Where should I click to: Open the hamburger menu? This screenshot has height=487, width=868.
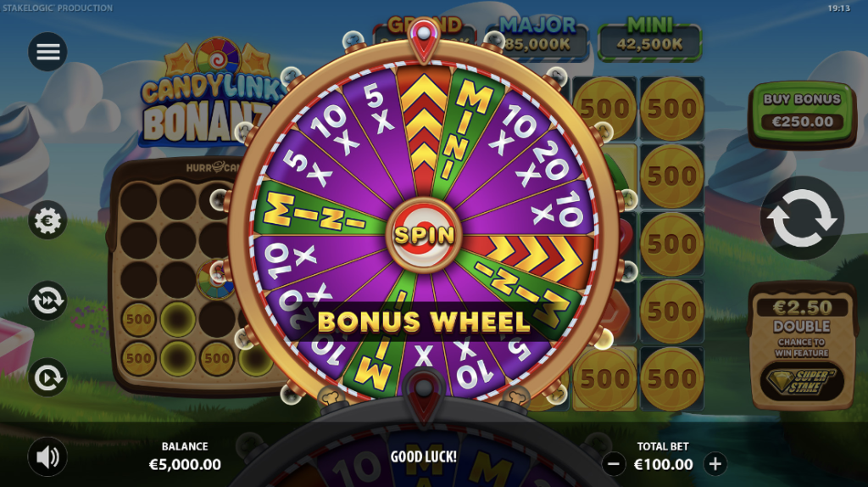coord(47,52)
